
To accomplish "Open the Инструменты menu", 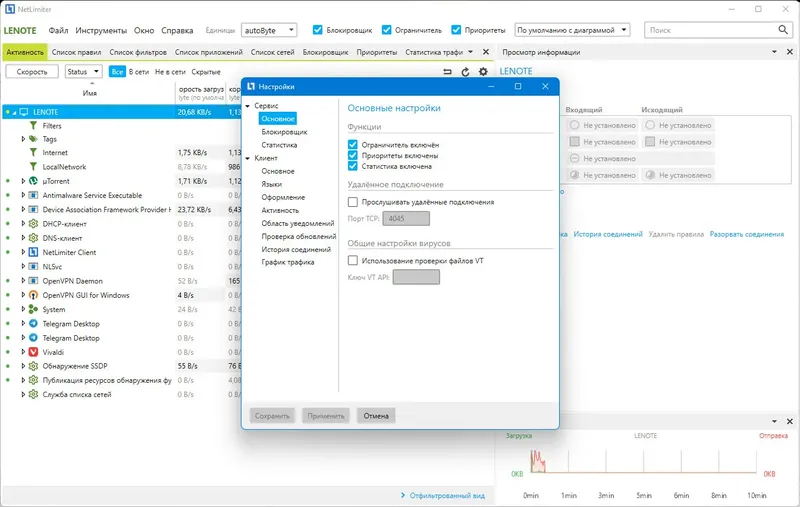I will pyautogui.click(x=101, y=31).
